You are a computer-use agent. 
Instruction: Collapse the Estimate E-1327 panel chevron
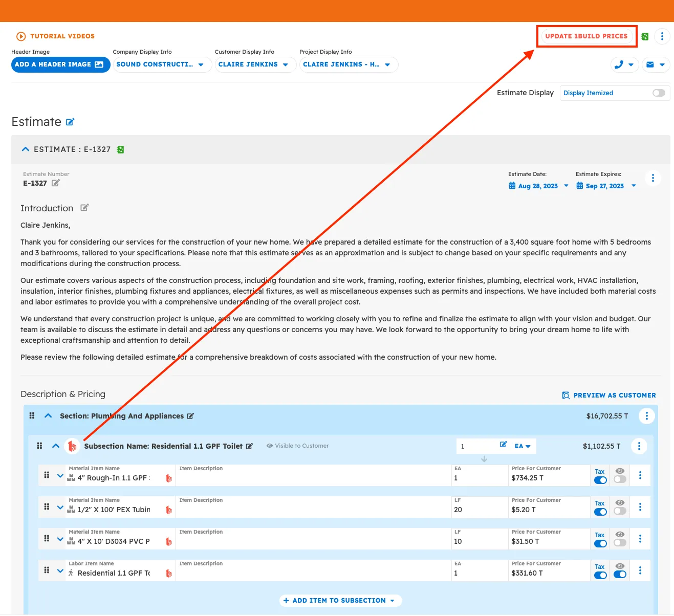(26, 149)
